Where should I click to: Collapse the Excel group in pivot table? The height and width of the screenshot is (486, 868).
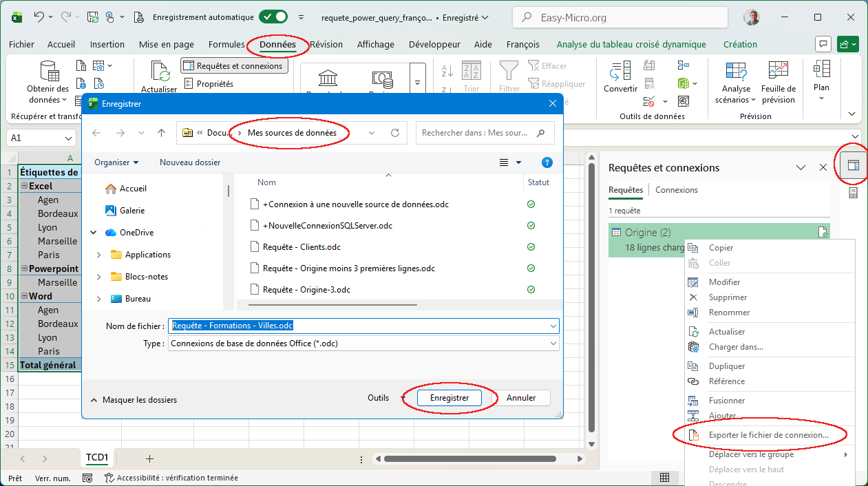pyautogui.click(x=24, y=186)
